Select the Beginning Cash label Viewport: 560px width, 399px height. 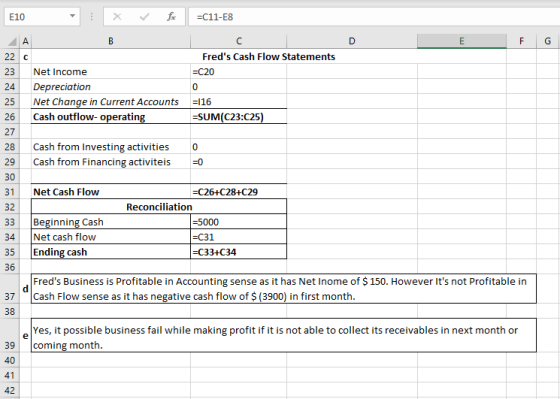pyautogui.click(x=111, y=222)
